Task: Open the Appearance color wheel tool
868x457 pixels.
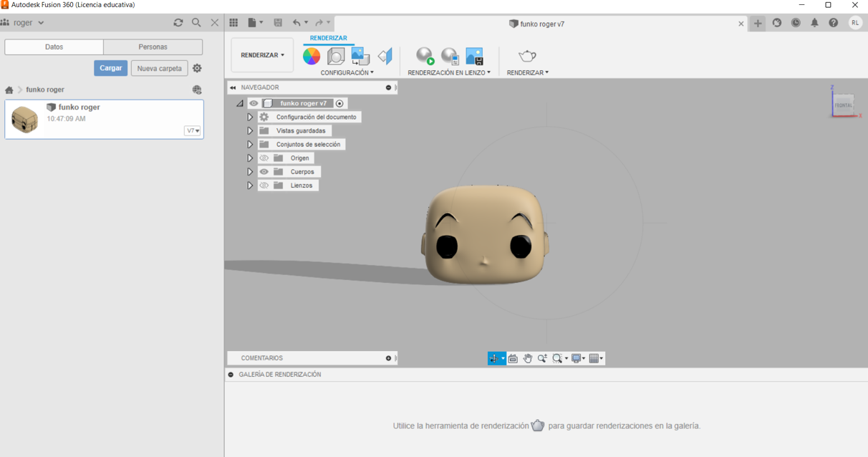Action: click(x=312, y=56)
